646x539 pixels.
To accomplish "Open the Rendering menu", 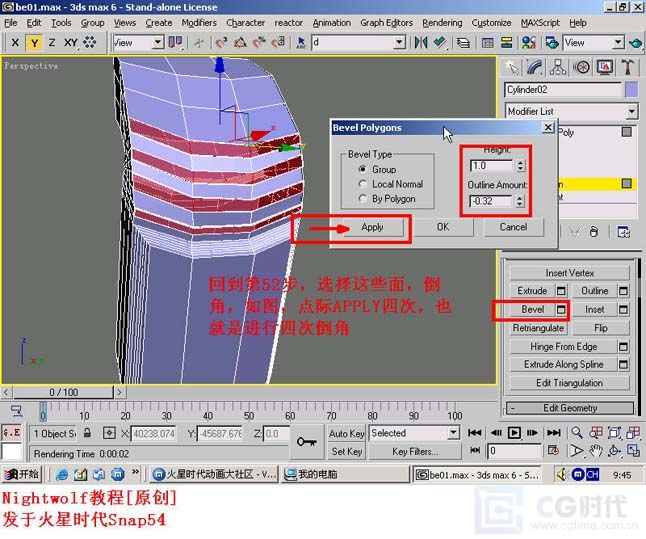I will click(x=442, y=23).
